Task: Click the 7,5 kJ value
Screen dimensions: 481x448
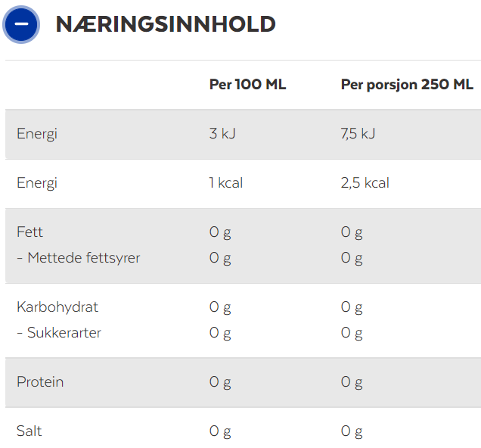Action: coord(358,133)
